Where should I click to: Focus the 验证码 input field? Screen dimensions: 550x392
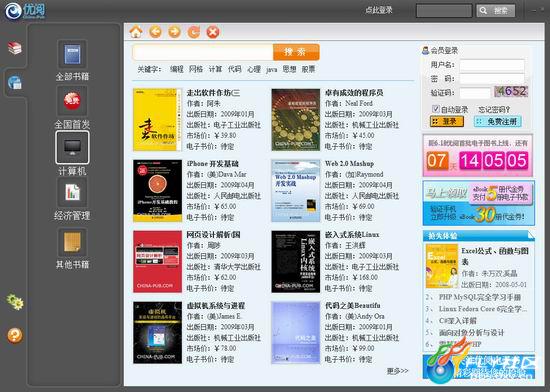tap(475, 93)
